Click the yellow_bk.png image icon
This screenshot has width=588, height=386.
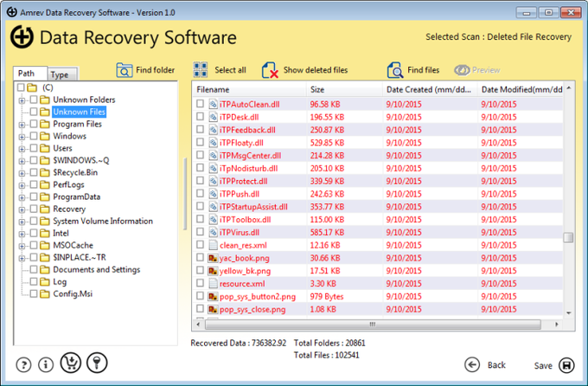[x=213, y=271]
